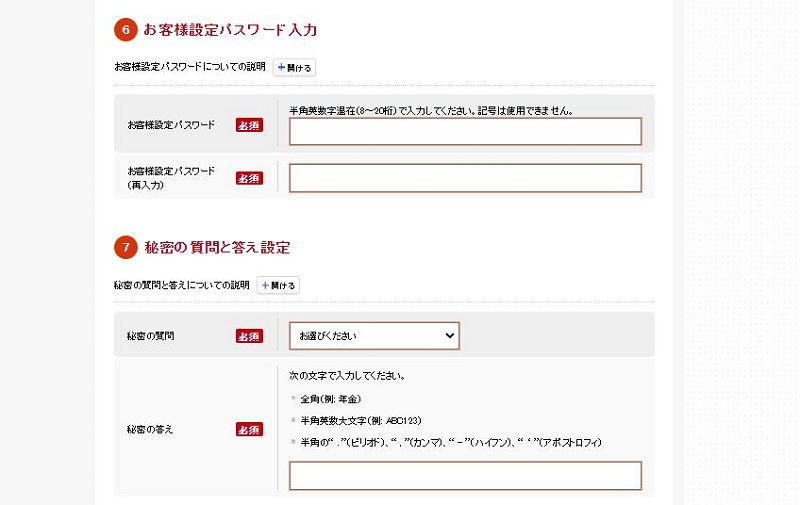Click the 秘密の質問 field label
This screenshot has width=800, height=505.
click(x=151, y=336)
